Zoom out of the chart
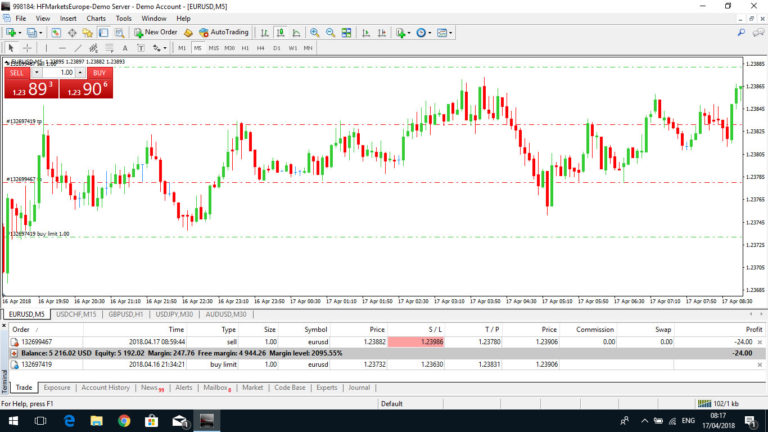768x432 pixels. point(331,33)
